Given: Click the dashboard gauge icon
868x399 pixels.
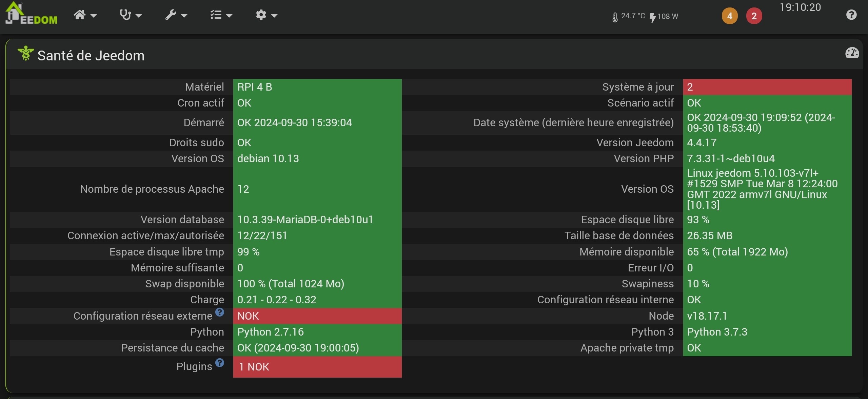Looking at the screenshot, I should coord(852,53).
